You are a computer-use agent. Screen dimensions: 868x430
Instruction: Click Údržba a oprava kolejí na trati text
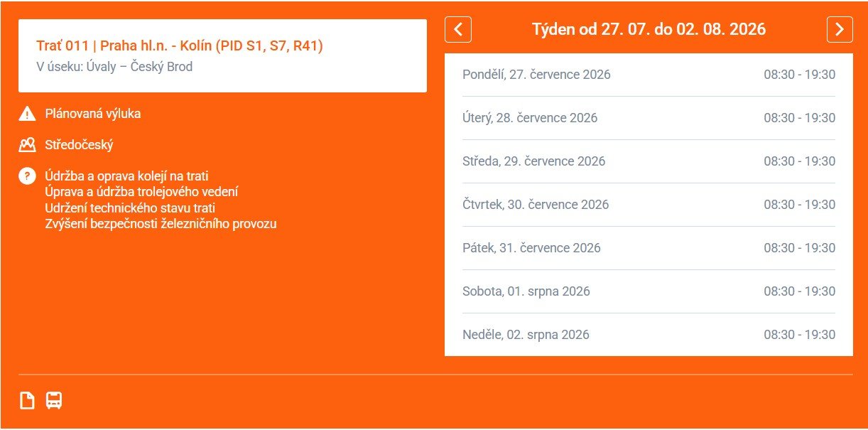(x=126, y=176)
